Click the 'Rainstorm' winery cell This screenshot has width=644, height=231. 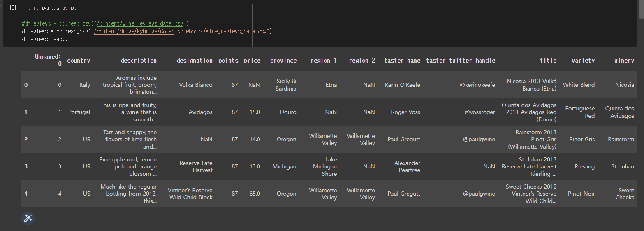(x=621, y=139)
